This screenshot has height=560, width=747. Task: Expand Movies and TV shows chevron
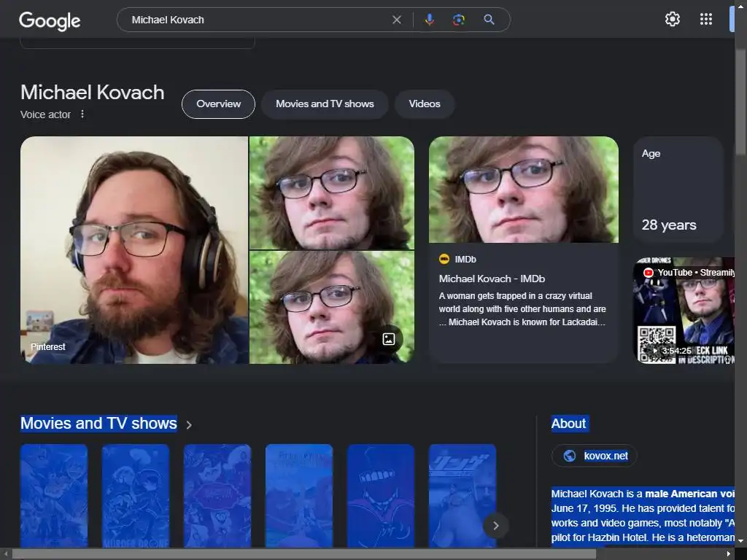tap(189, 425)
